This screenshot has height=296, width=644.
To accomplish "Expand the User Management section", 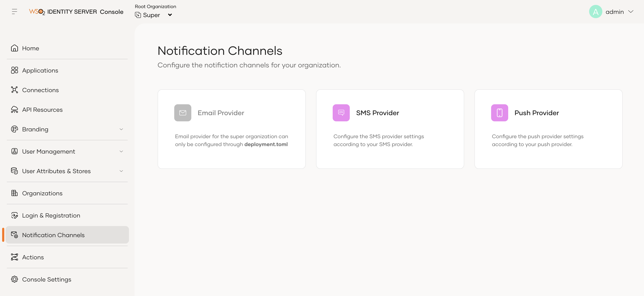I will 121,151.
